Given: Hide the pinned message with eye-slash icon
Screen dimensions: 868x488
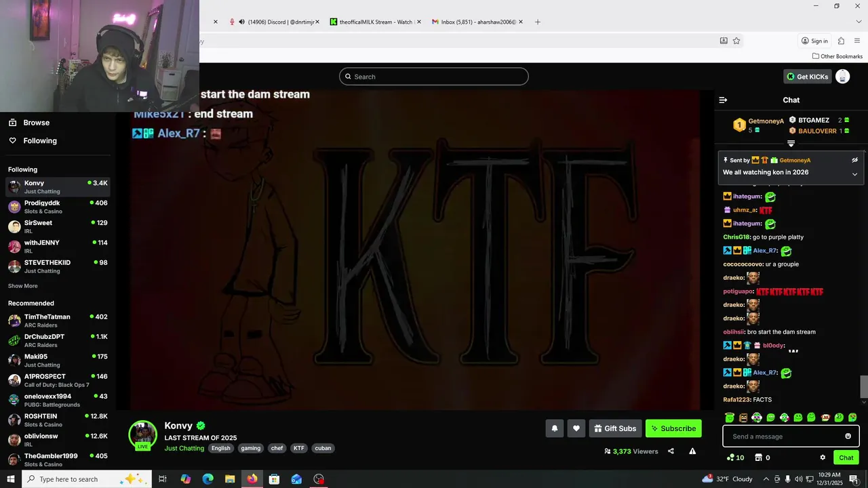Looking at the screenshot, I should tap(854, 160).
